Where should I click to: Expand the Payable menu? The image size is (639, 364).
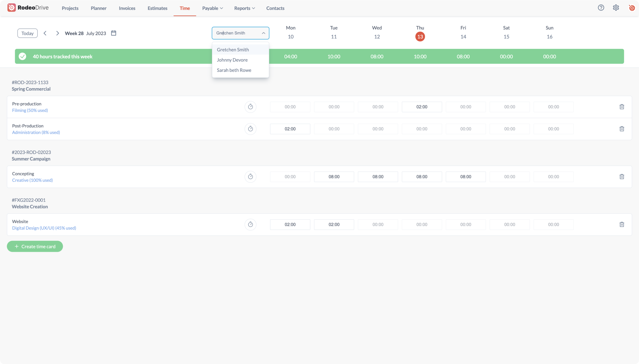[x=212, y=8]
